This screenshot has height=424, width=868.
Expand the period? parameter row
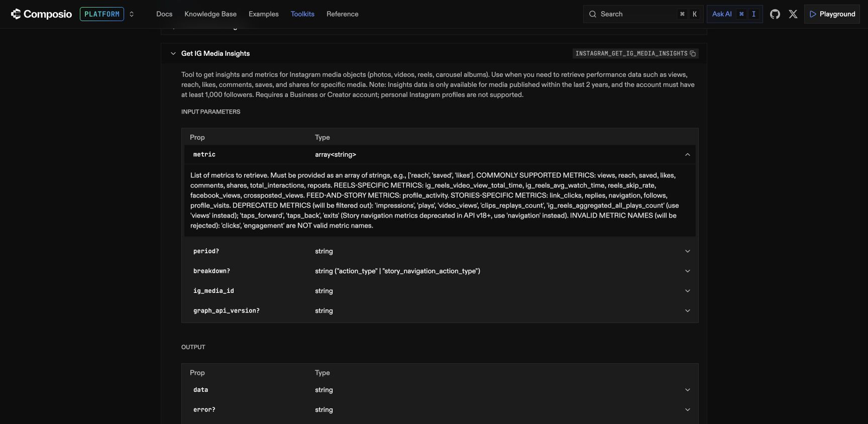coord(440,251)
